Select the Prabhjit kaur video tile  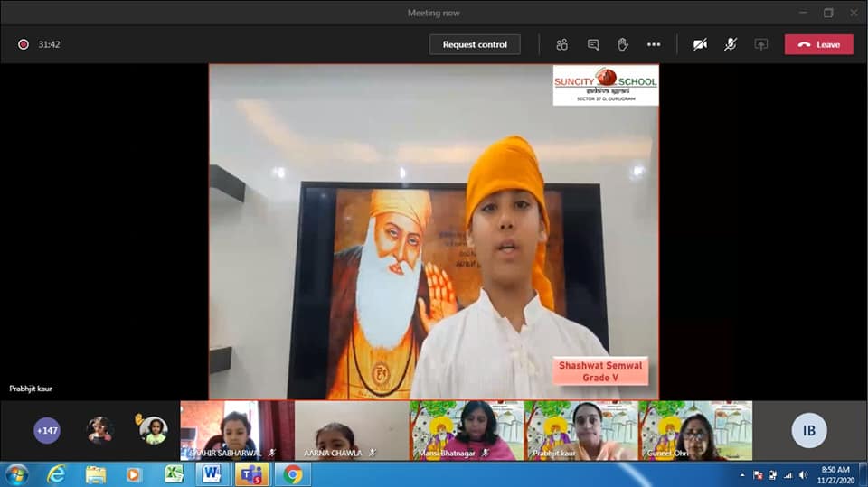[x=581, y=430]
